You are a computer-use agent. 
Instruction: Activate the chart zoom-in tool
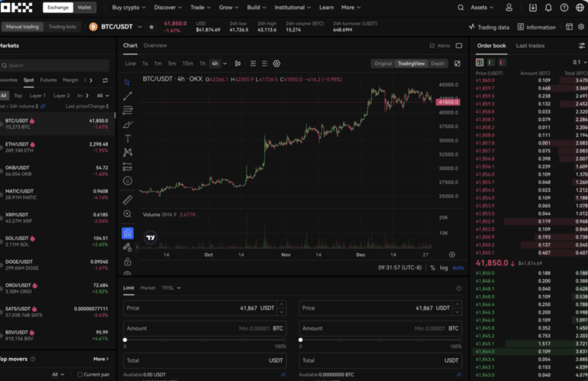(127, 214)
